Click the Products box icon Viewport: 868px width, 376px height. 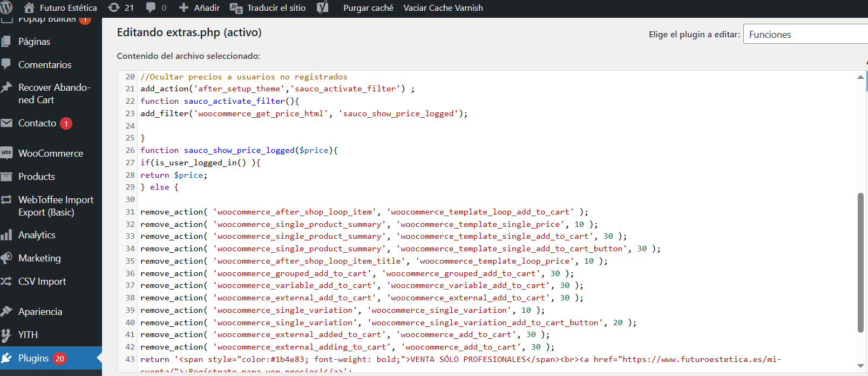pos(6,177)
